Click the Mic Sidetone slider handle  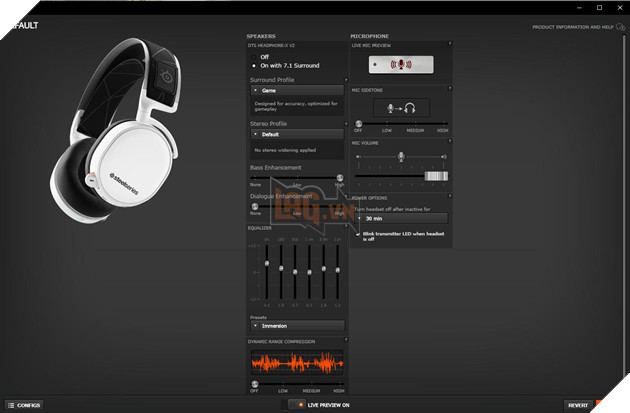click(x=358, y=124)
